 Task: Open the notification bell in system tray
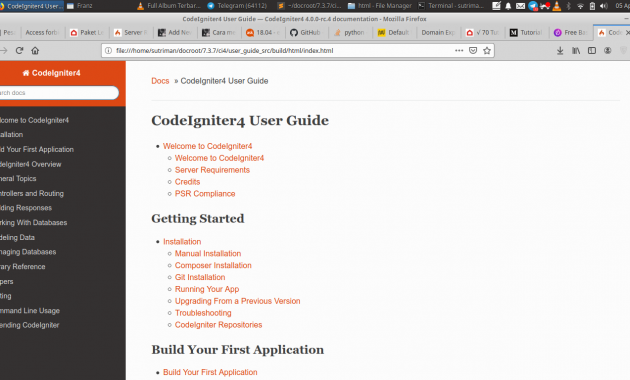pyautogui.click(x=508, y=6)
